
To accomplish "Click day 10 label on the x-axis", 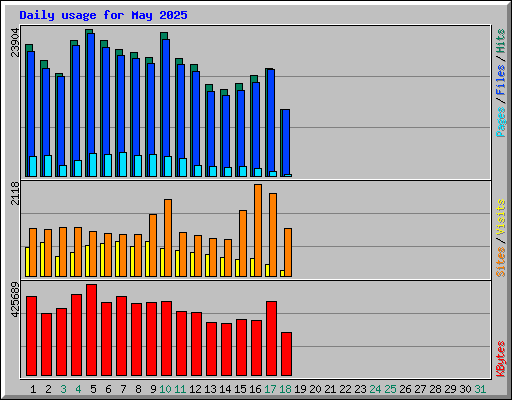I will pos(165,389).
